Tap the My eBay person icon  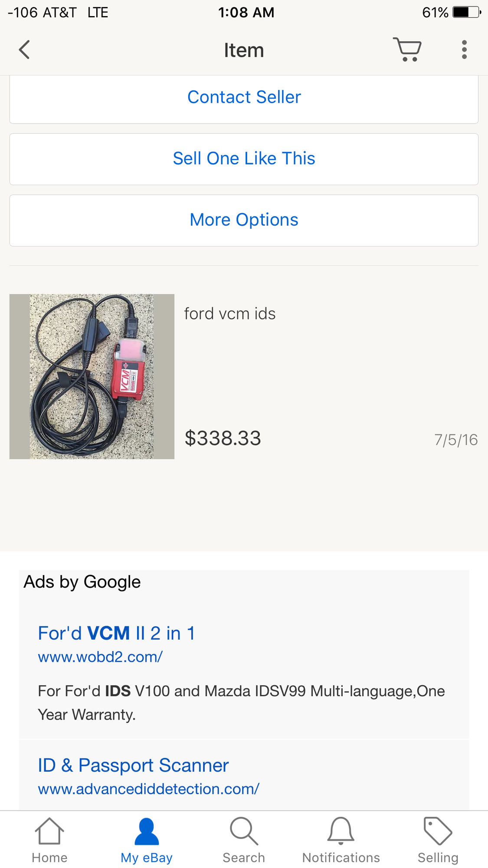[147, 831]
